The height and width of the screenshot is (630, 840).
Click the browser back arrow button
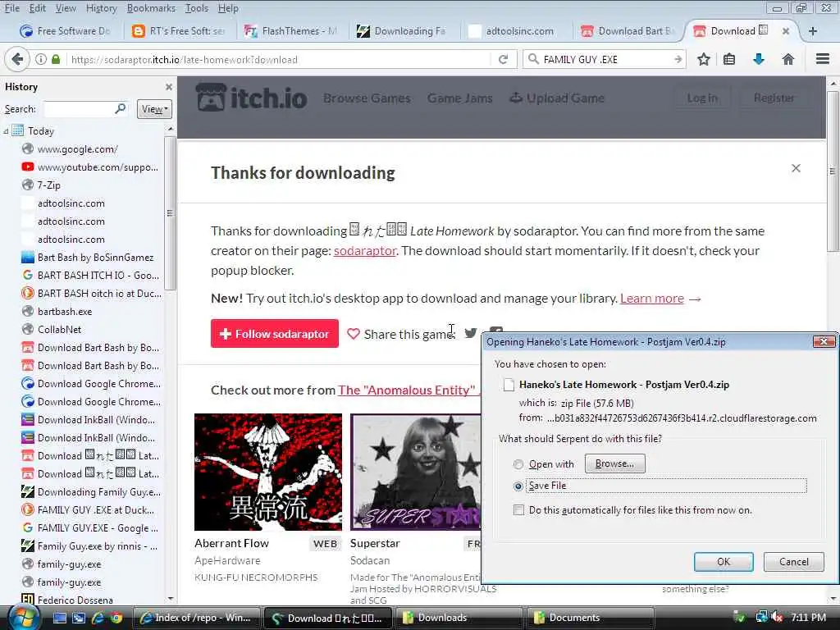(x=17, y=59)
